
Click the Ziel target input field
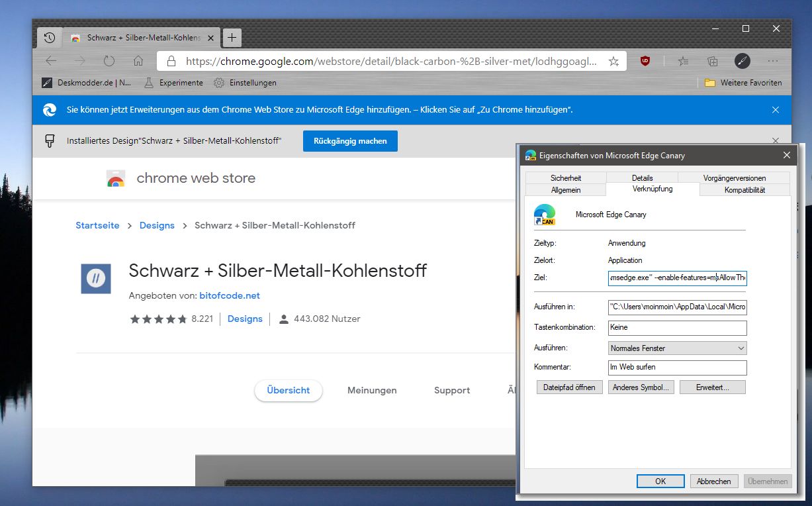(678, 278)
